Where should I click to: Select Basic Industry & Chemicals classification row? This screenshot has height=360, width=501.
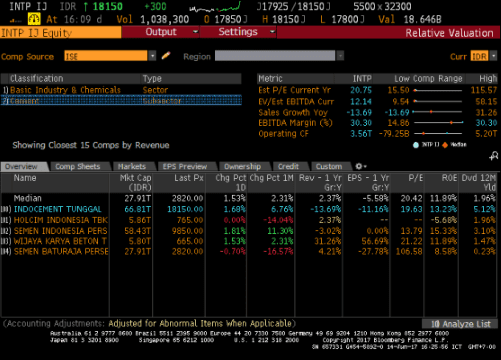pyautogui.click(x=121, y=90)
